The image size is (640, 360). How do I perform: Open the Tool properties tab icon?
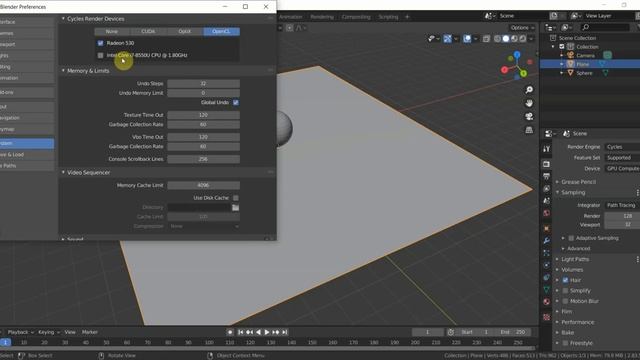547,149
